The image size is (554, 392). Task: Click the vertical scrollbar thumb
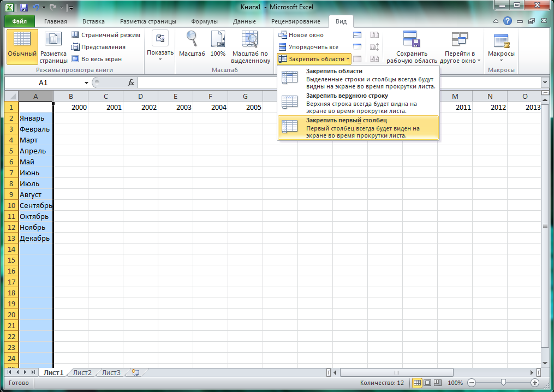[x=545, y=226]
